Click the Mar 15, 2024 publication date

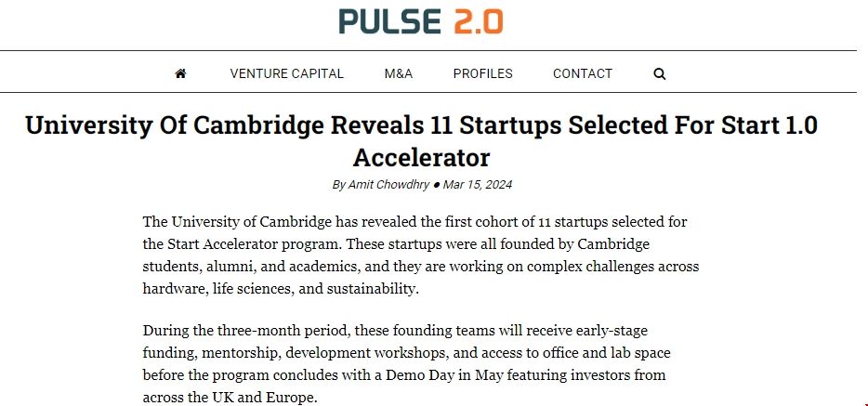[x=478, y=184]
